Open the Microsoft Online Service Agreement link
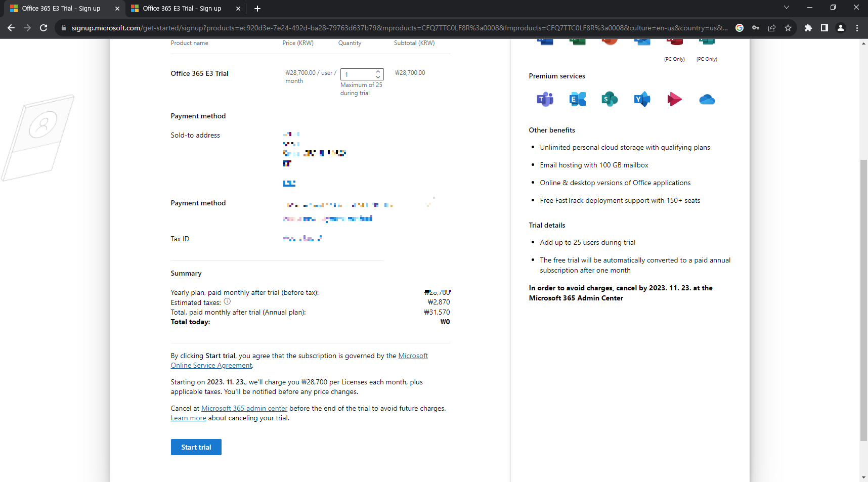868x482 pixels. 299,361
